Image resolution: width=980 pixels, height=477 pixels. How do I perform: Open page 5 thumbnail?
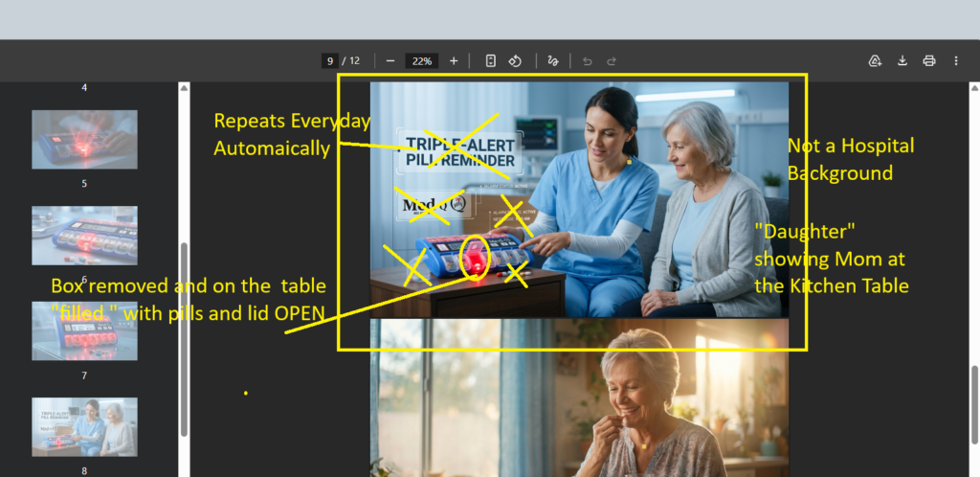[x=84, y=140]
